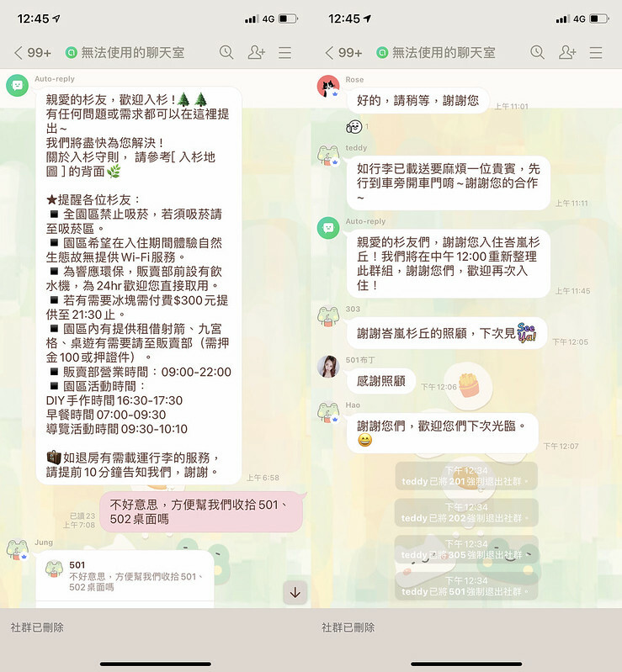Screen dimensions: 622x672
Task: Open Rose's profile avatar
Action: click(328, 86)
